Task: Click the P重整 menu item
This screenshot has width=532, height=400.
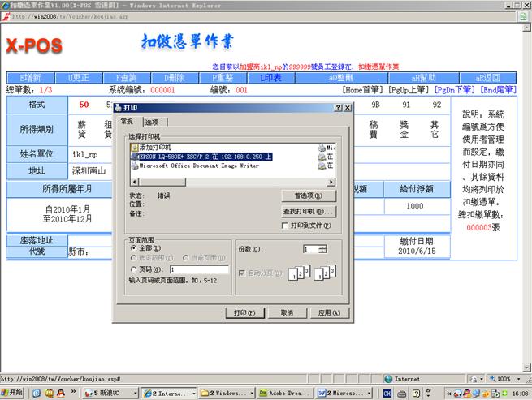Action: click(x=222, y=77)
